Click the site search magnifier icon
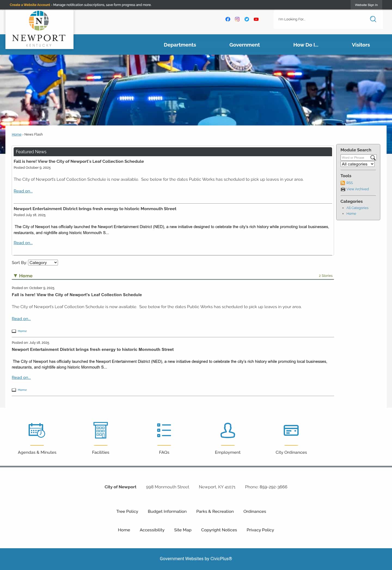 point(373,19)
